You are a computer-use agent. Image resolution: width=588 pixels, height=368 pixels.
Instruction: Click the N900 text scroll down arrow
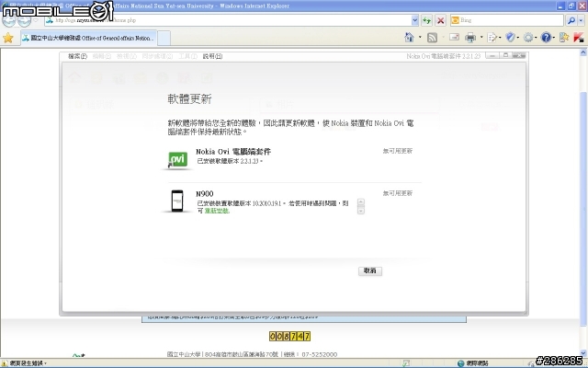[x=361, y=211]
